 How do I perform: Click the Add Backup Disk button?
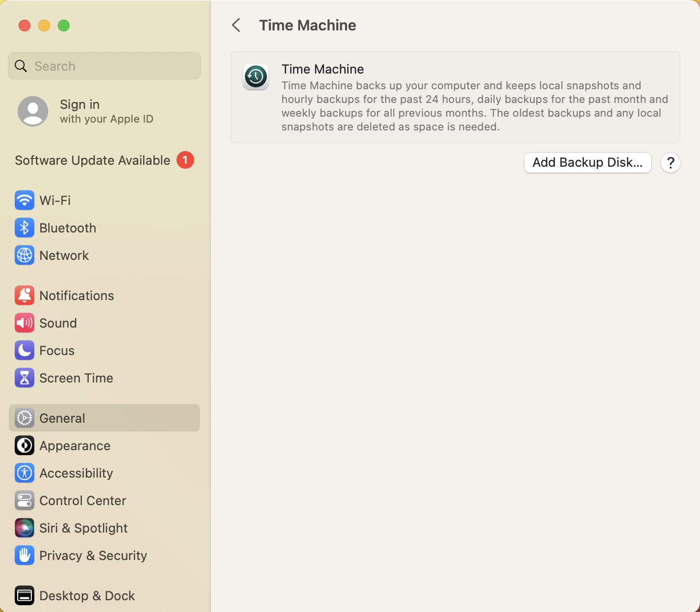pyautogui.click(x=587, y=162)
